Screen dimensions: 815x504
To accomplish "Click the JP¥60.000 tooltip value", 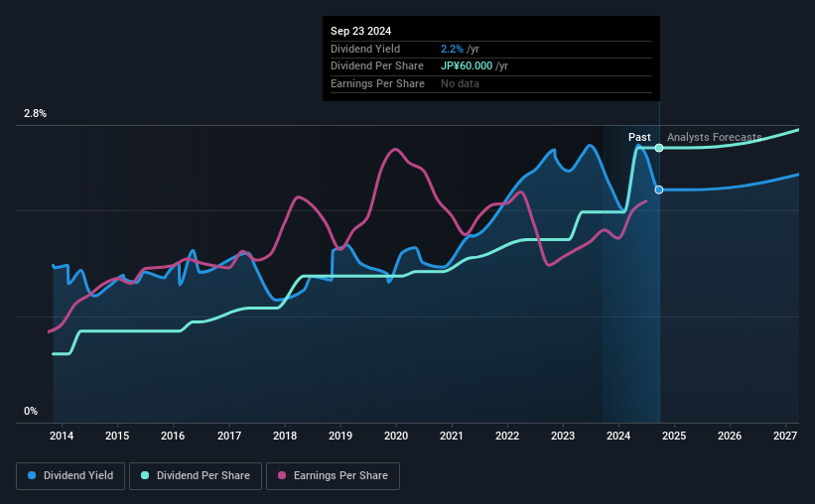I will (x=467, y=66).
